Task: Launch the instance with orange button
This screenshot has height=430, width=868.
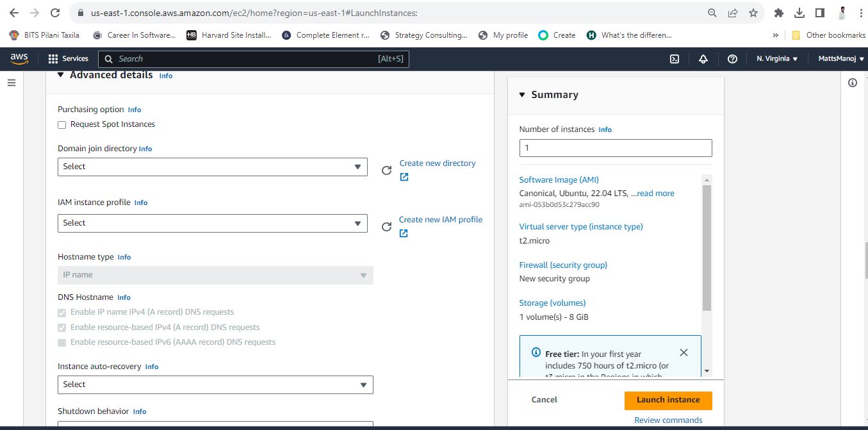Action: point(668,400)
